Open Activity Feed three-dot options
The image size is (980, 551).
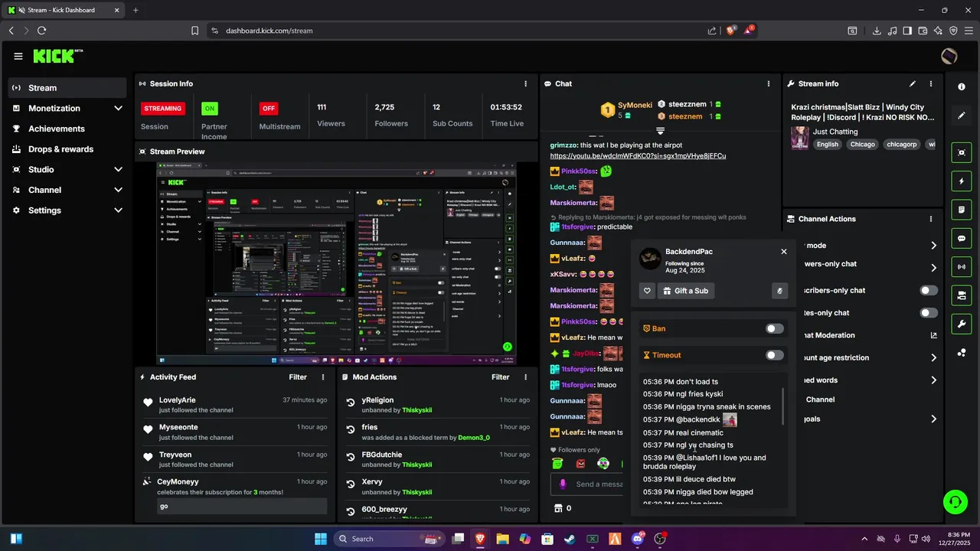click(x=323, y=377)
